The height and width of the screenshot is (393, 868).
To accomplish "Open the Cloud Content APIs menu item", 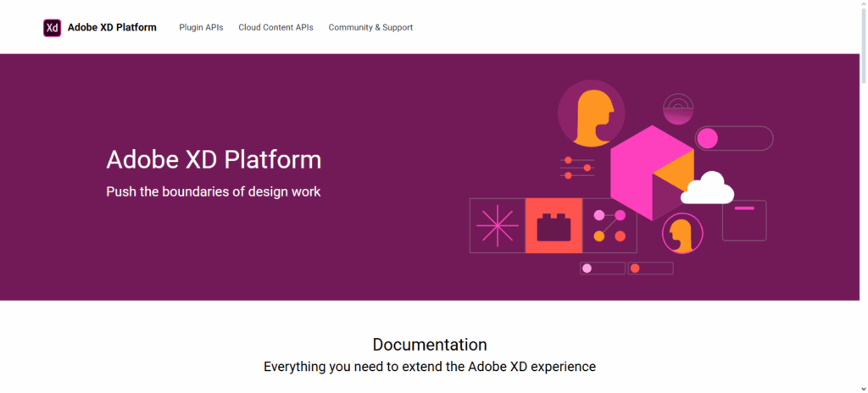I will click(275, 28).
